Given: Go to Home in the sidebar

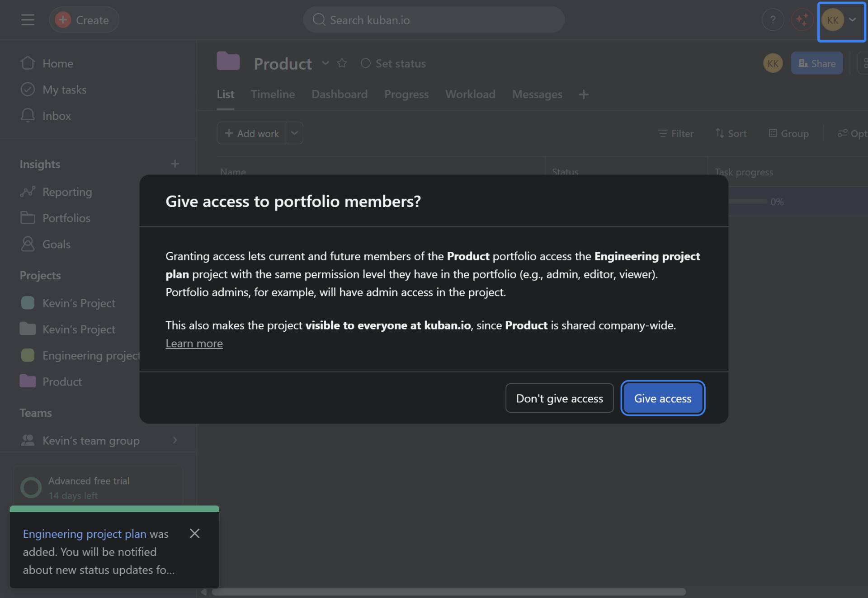Looking at the screenshot, I should coord(57,63).
